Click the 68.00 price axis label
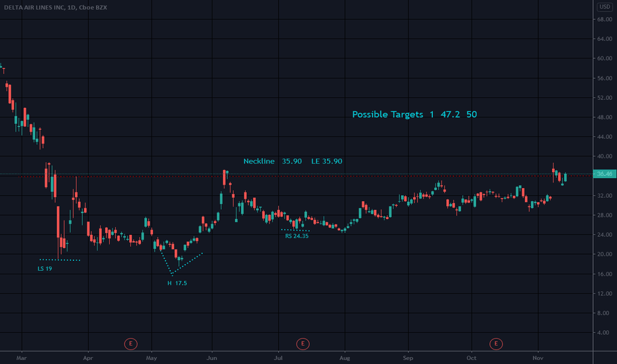The height and width of the screenshot is (364, 617). (x=604, y=19)
